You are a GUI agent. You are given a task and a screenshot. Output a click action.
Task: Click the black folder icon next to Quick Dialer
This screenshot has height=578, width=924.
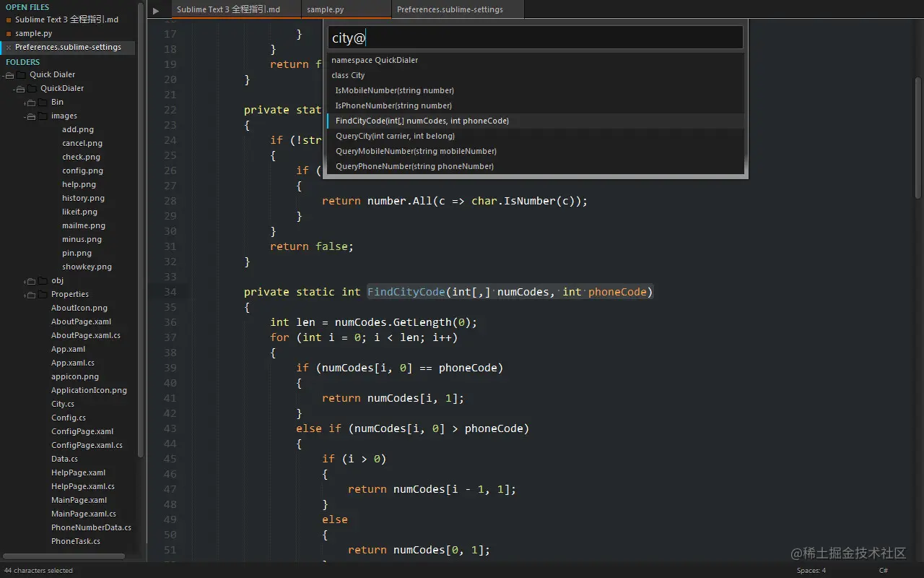pyautogui.click(x=21, y=74)
